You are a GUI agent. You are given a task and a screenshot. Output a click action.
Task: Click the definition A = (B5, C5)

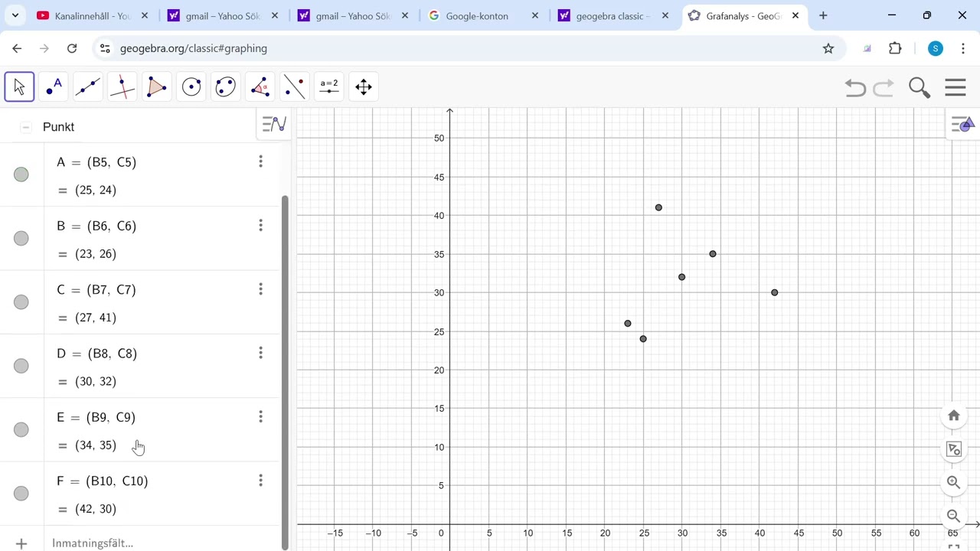point(96,162)
